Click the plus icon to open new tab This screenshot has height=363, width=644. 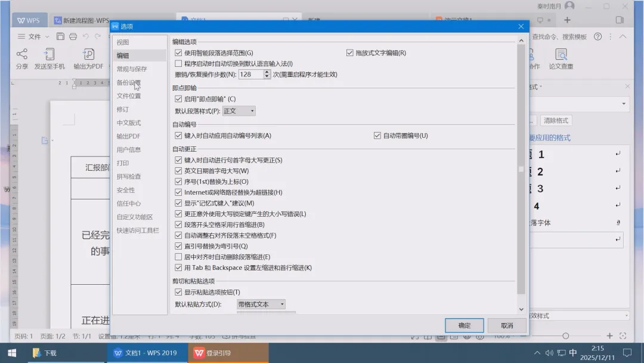tap(567, 20)
